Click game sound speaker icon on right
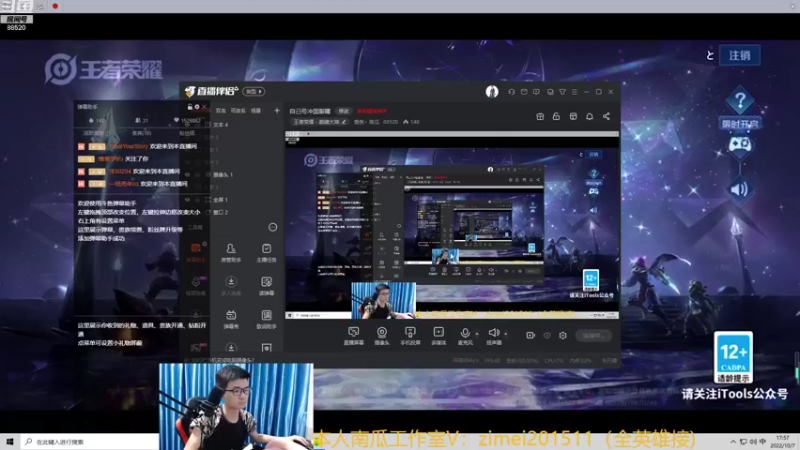This screenshot has width=800, height=450. [739, 189]
